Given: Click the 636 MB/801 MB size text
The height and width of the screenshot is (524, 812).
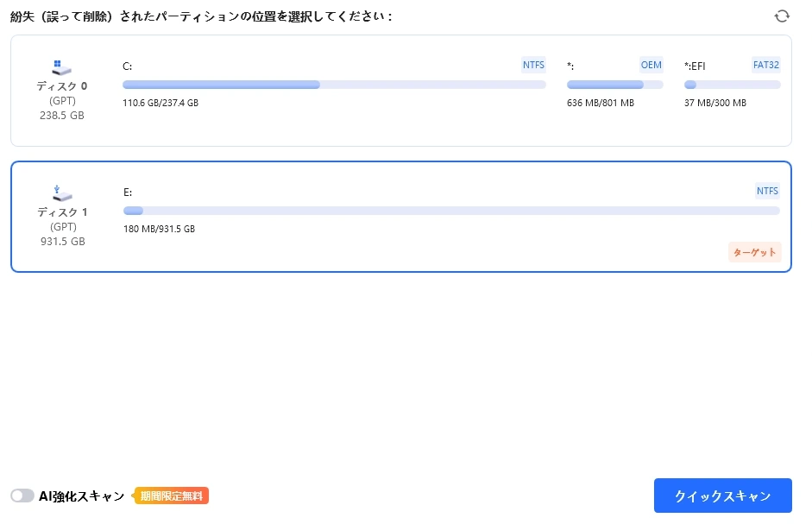Looking at the screenshot, I should (601, 103).
